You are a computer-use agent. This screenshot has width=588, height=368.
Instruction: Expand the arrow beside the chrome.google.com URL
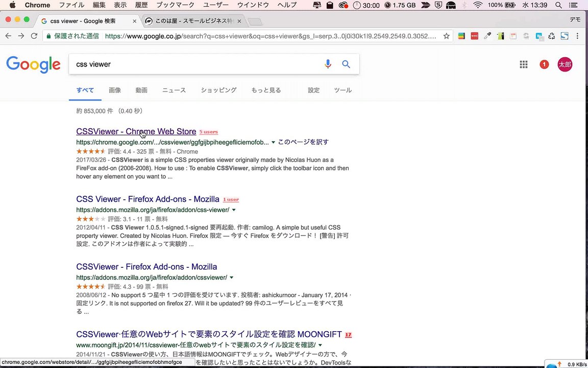pos(273,142)
